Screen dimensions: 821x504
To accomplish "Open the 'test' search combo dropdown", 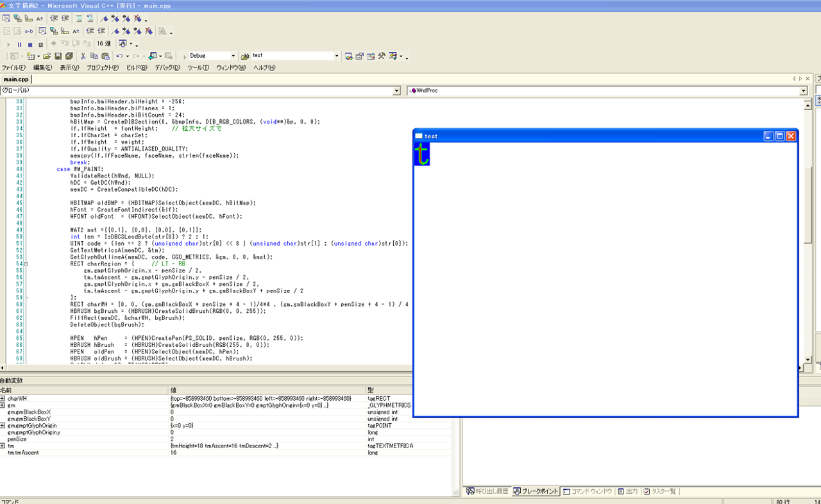I will tap(337, 56).
